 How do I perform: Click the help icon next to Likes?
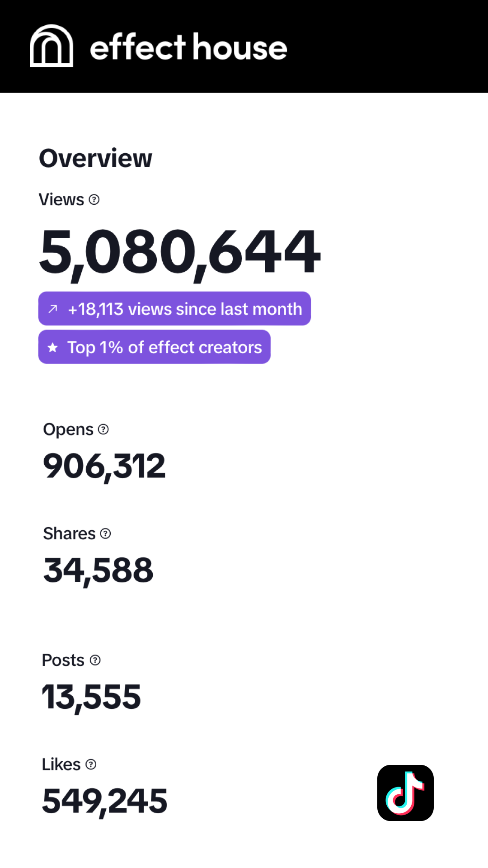(x=91, y=764)
